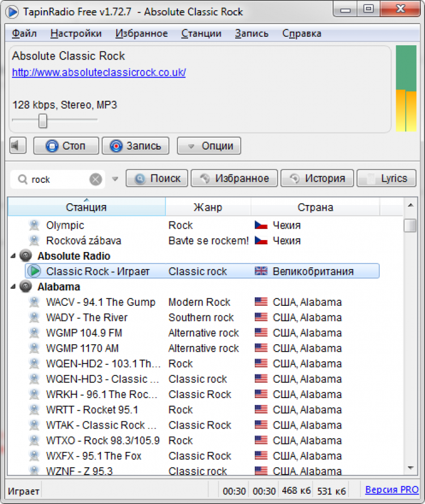This screenshot has width=425, height=504.
Task: Click the station icon of WXFX The Fox
Action: click(x=34, y=456)
